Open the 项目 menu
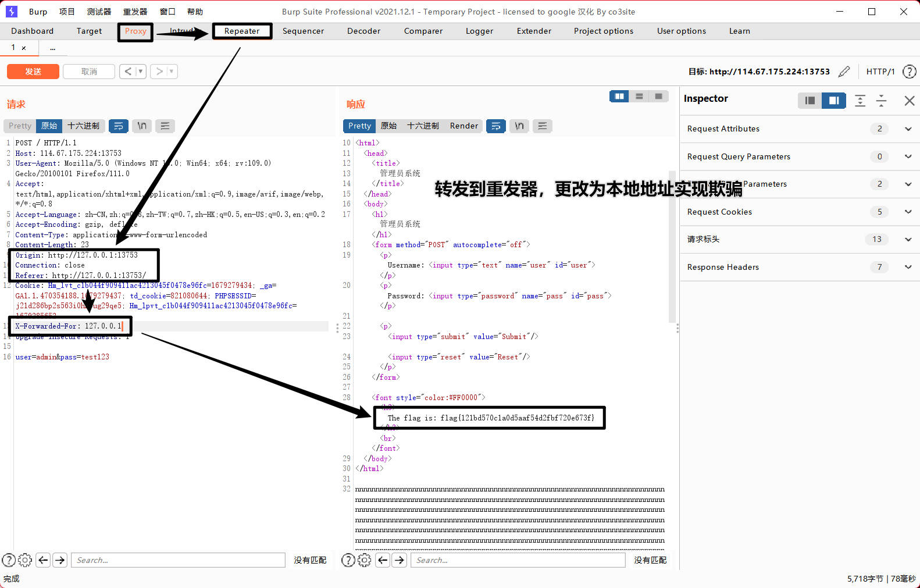The width and height of the screenshot is (920, 588). (x=67, y=12)
